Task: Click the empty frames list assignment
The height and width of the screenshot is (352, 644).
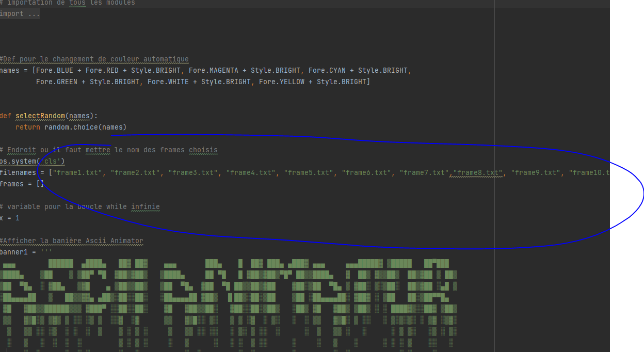Action: pyautogui.click(x=21, y=184)
